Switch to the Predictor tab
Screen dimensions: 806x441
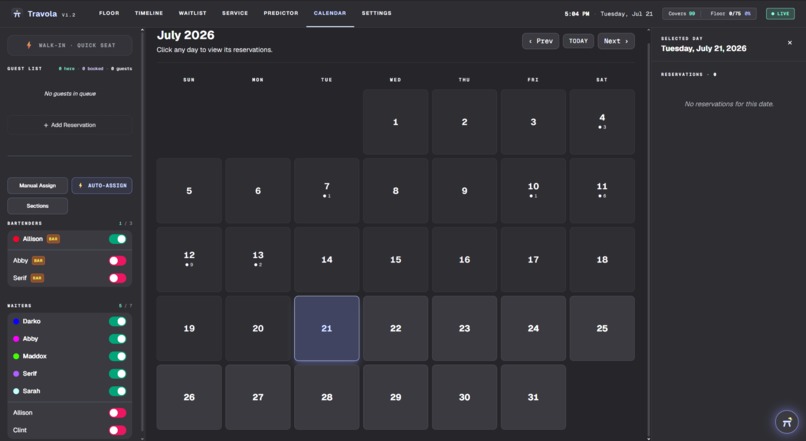(x=281, y=13)
